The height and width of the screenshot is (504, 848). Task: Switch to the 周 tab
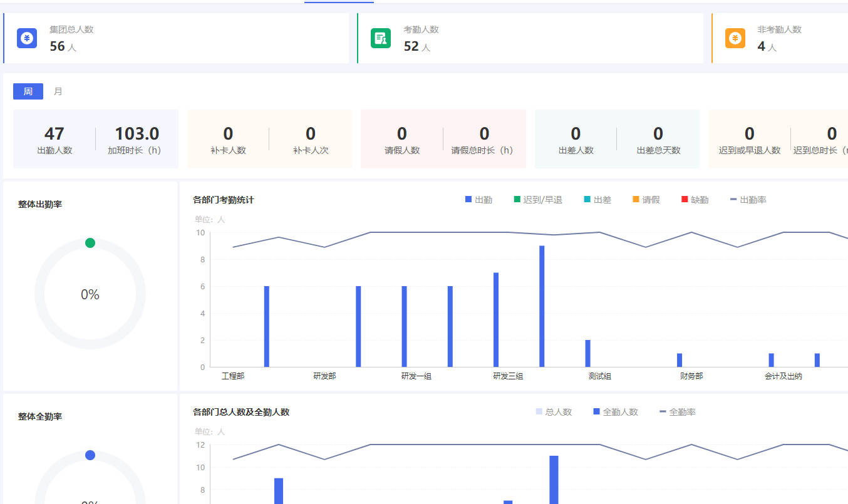(28, 91)
